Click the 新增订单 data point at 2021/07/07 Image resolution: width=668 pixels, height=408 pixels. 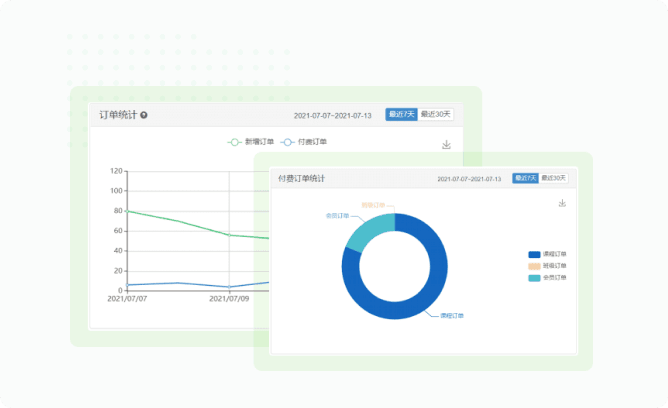(x=127, y=211)
